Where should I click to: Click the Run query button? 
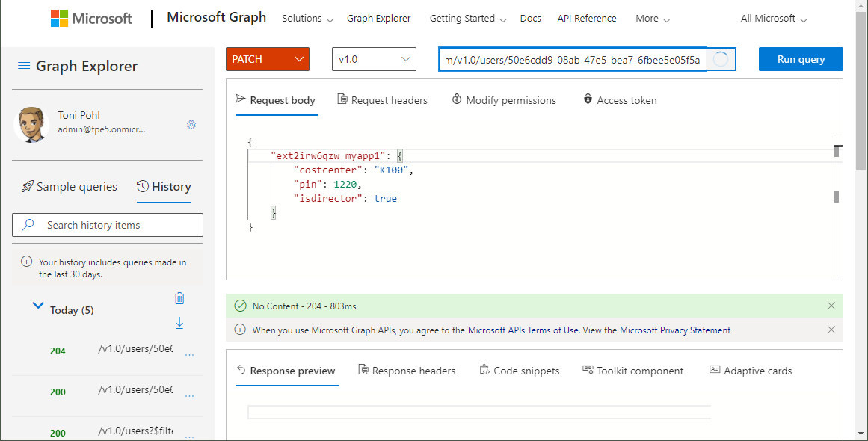[x=800, y=59]
